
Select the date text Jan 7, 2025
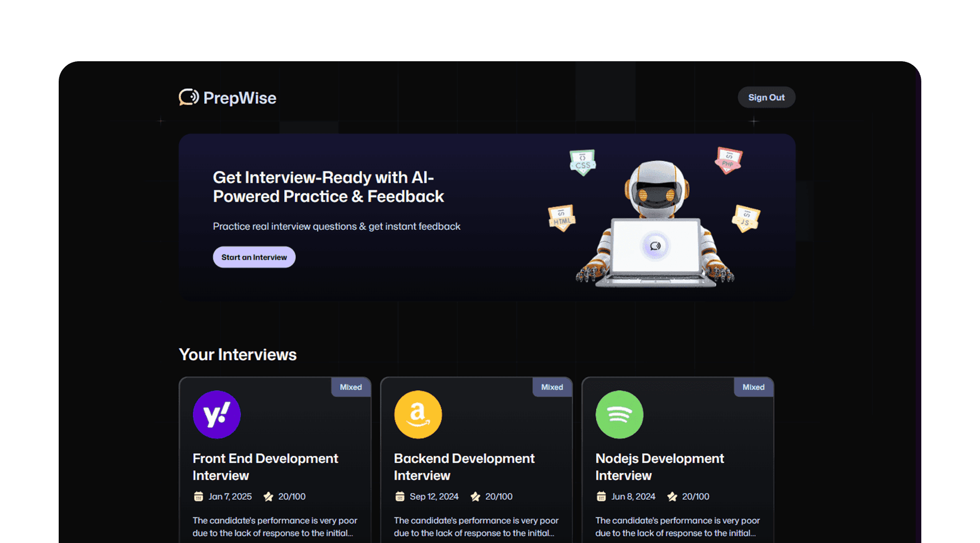pos(230,497)
